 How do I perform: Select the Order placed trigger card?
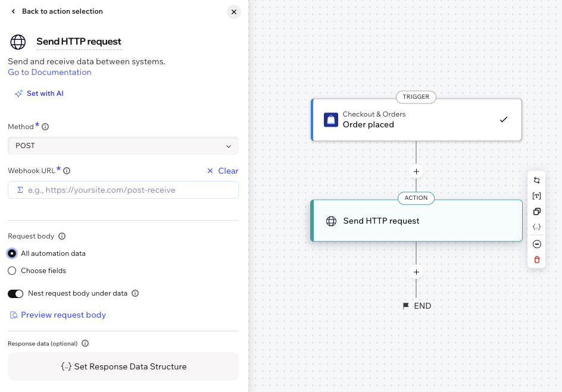point(416,120)
